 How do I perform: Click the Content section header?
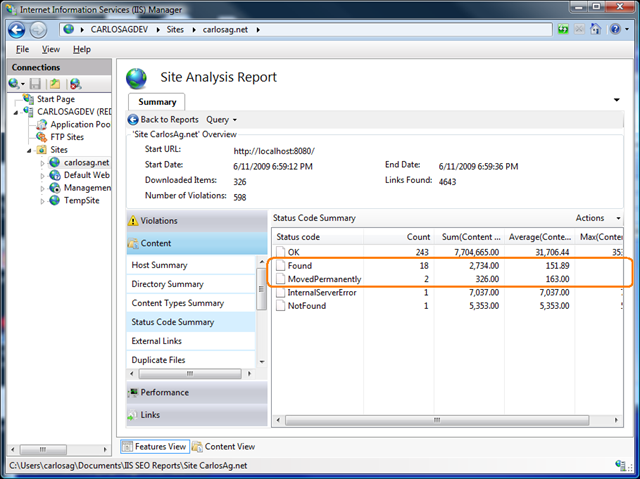pyautogui.click(x=197, y=243)
